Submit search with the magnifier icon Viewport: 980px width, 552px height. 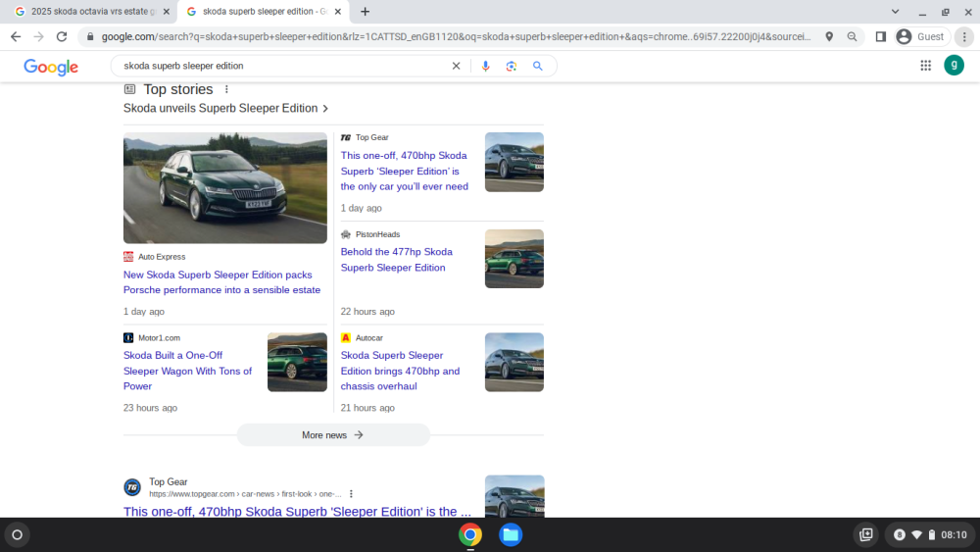(x=537, y=66)
